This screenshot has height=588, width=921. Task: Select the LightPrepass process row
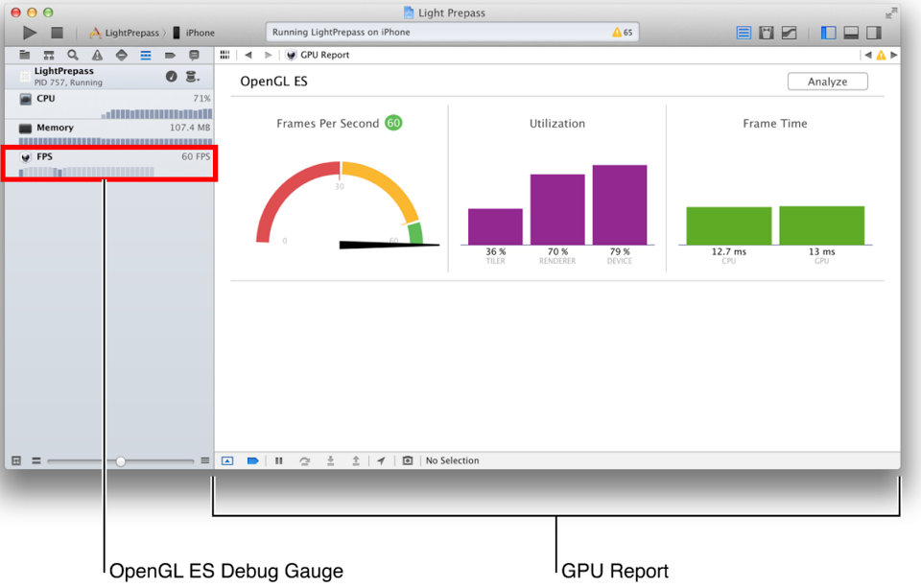109,77
